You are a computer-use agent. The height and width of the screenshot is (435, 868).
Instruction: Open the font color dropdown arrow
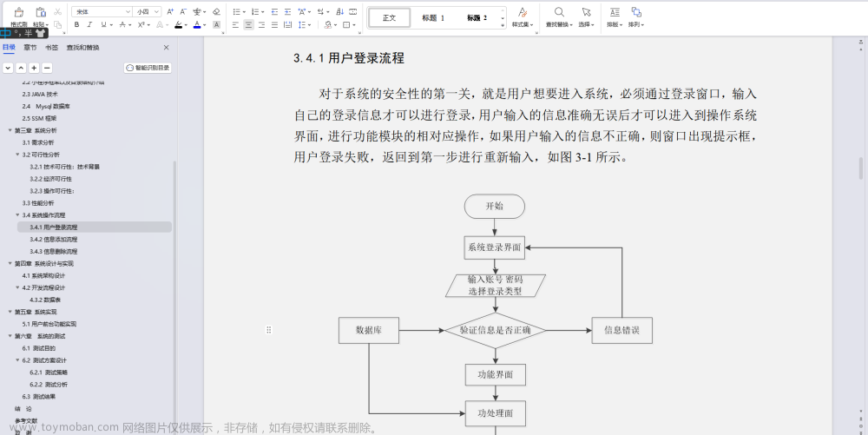pos(205,25)
